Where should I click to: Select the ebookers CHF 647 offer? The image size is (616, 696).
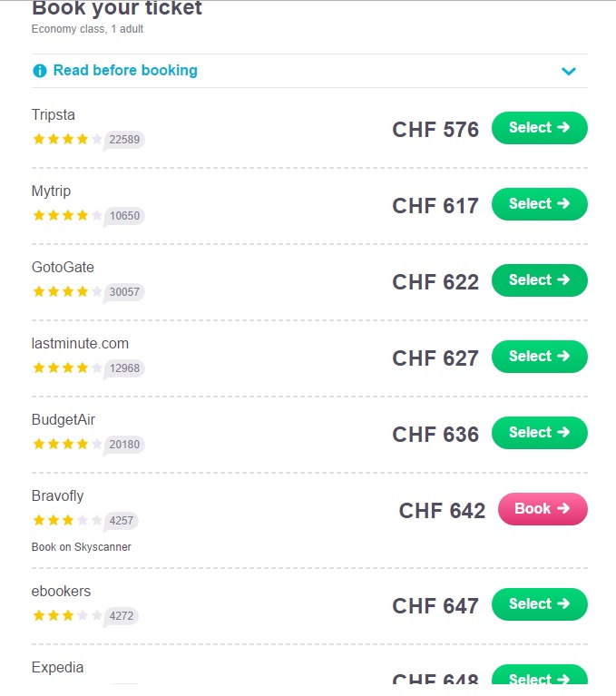click(x=539, y=604)
